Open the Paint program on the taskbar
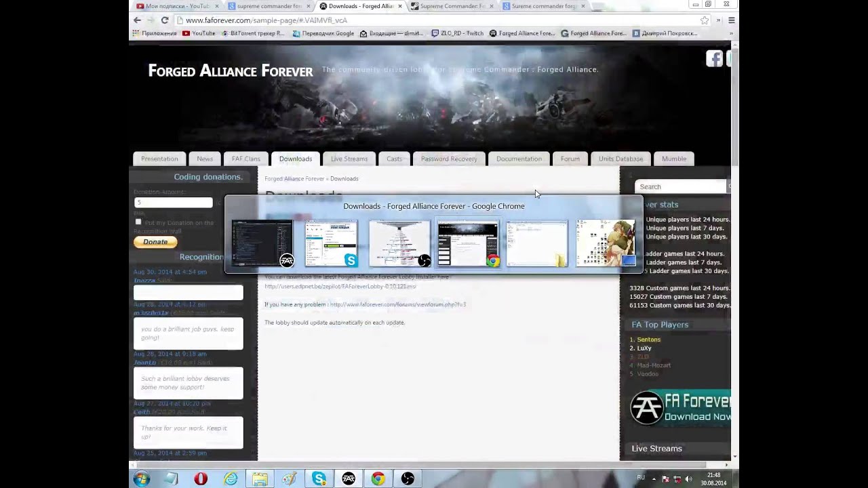 click(x=290, y=479)
